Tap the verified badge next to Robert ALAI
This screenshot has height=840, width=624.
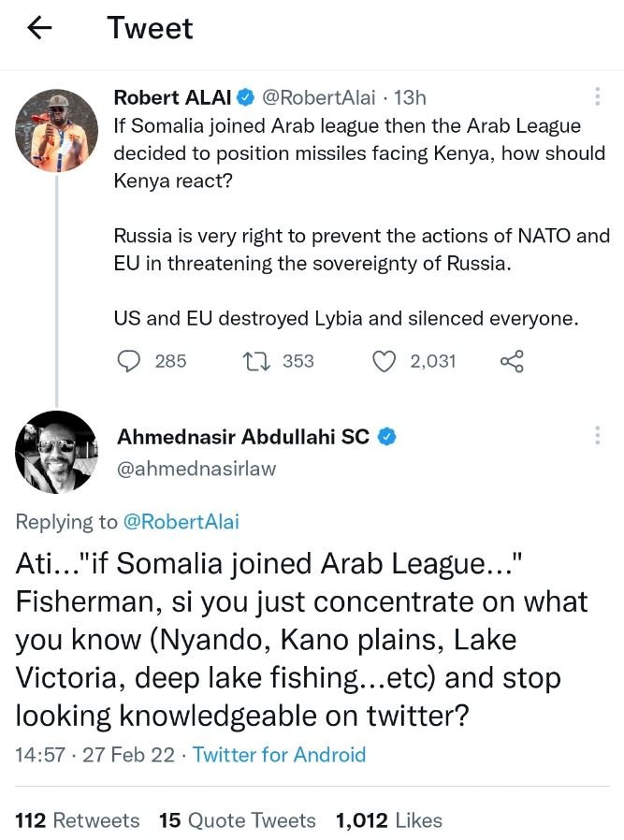[x=244, y=96]
